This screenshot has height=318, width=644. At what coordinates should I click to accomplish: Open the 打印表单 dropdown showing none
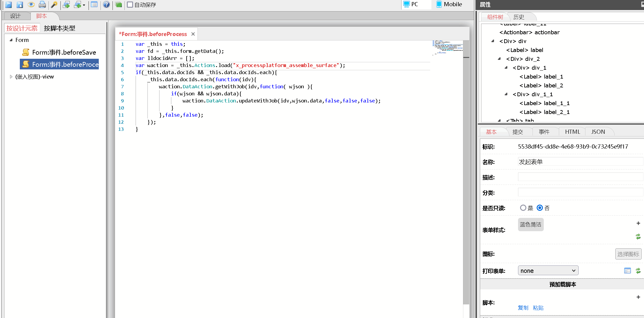(x=548, y=271)
